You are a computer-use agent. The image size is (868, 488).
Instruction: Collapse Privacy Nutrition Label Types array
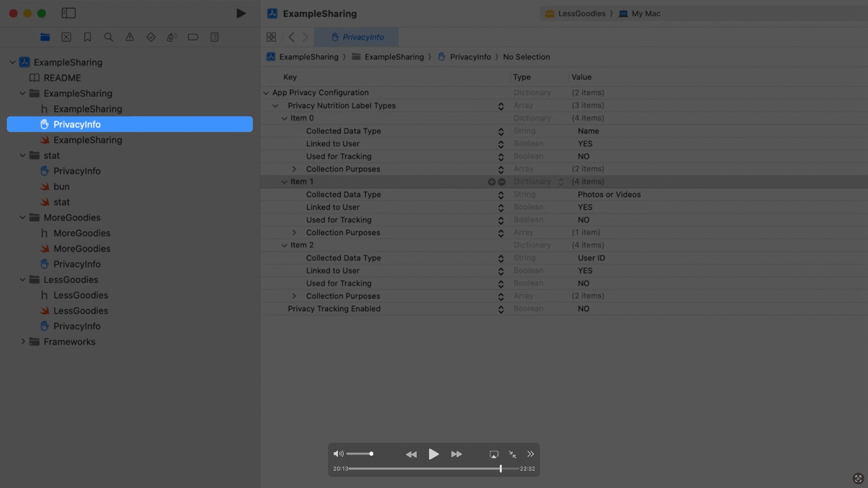[x=275, y=105]
